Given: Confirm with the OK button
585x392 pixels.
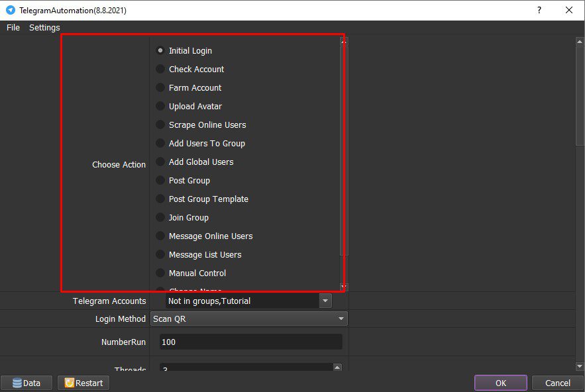Looking at the screenshot, I should coord(501,383).
